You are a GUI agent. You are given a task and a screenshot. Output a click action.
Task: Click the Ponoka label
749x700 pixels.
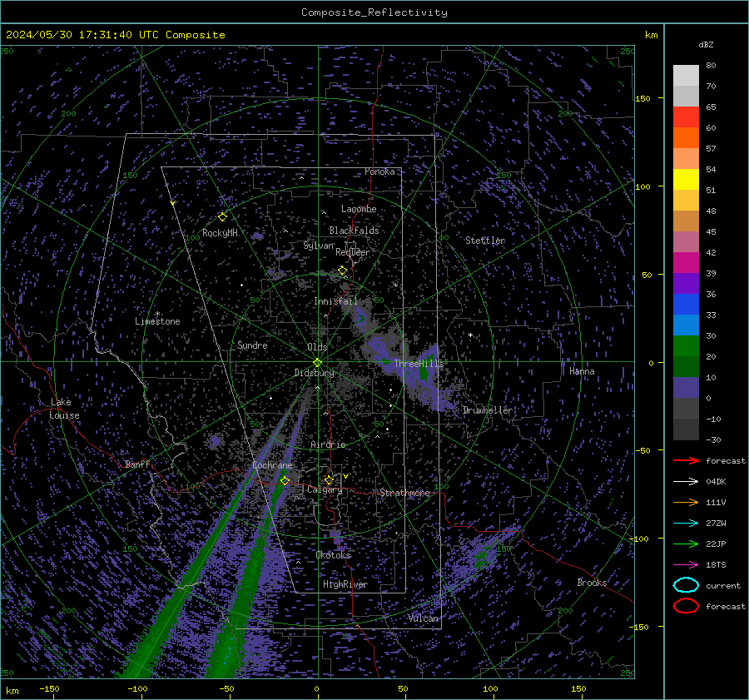click(x=379, y=171)
